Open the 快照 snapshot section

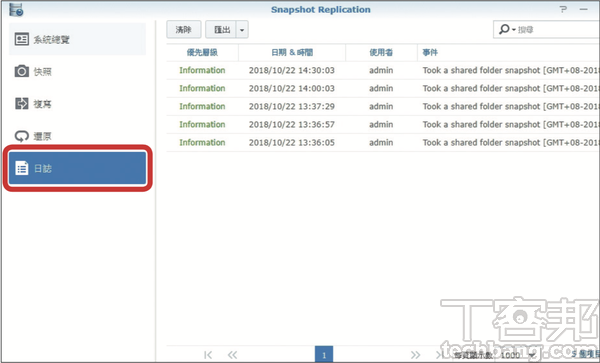[77, 72]
